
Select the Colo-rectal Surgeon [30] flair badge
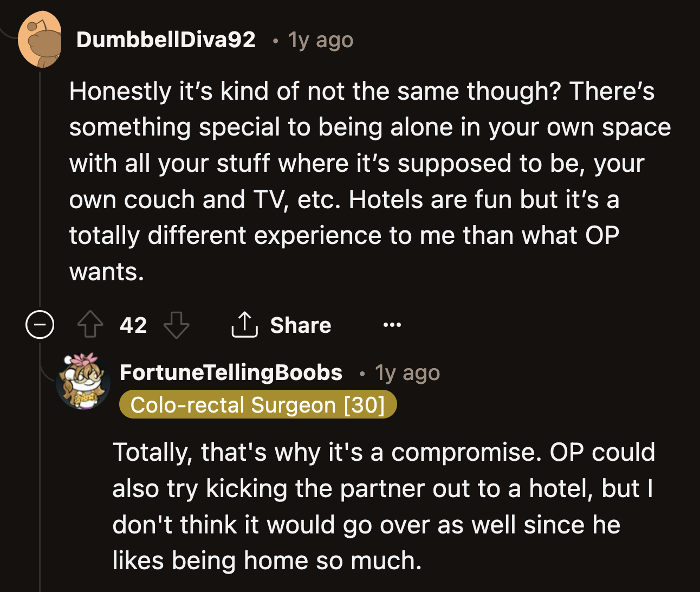coord(258,404)
